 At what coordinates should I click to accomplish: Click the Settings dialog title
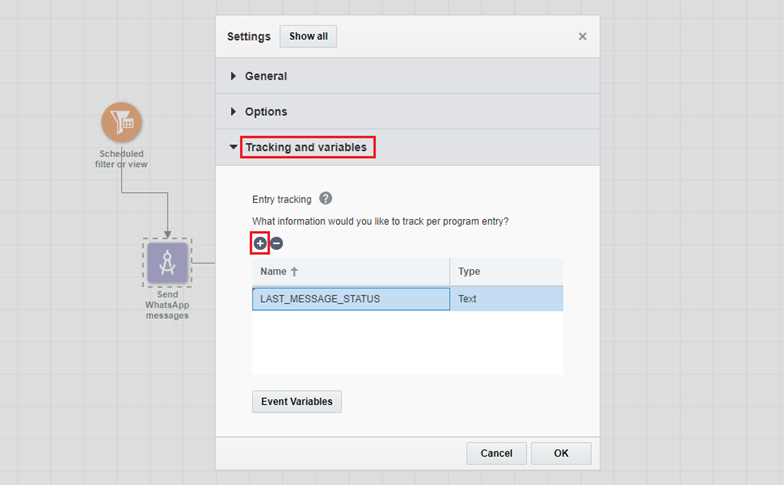[x=248, y=36]
